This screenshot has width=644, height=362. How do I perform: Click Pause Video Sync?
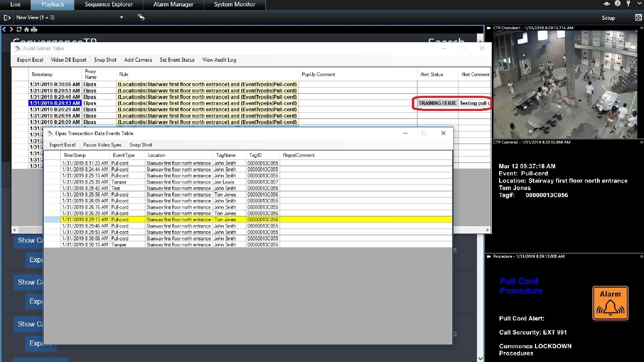[102, 145]
